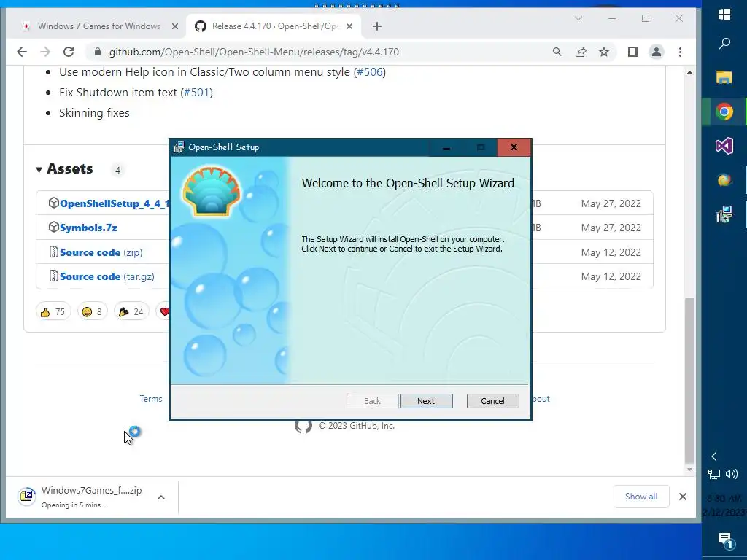Close the Open-Shell Setup dialog
The image size is (747, 560).
coord(514,147)
